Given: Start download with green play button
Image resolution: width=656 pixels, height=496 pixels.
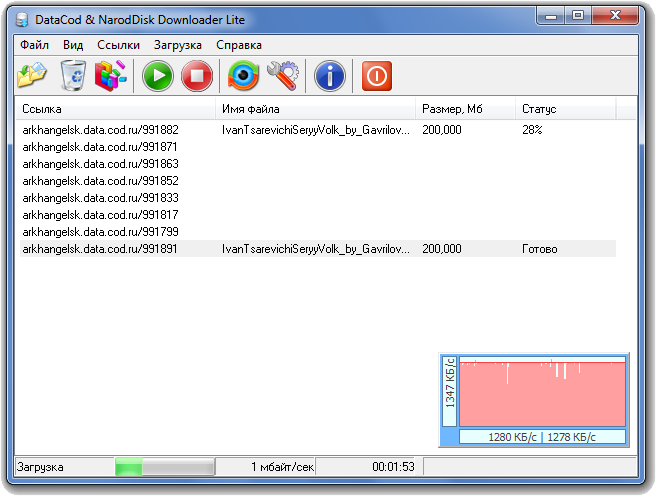Looking at the screenshot, I should (158, 76).
